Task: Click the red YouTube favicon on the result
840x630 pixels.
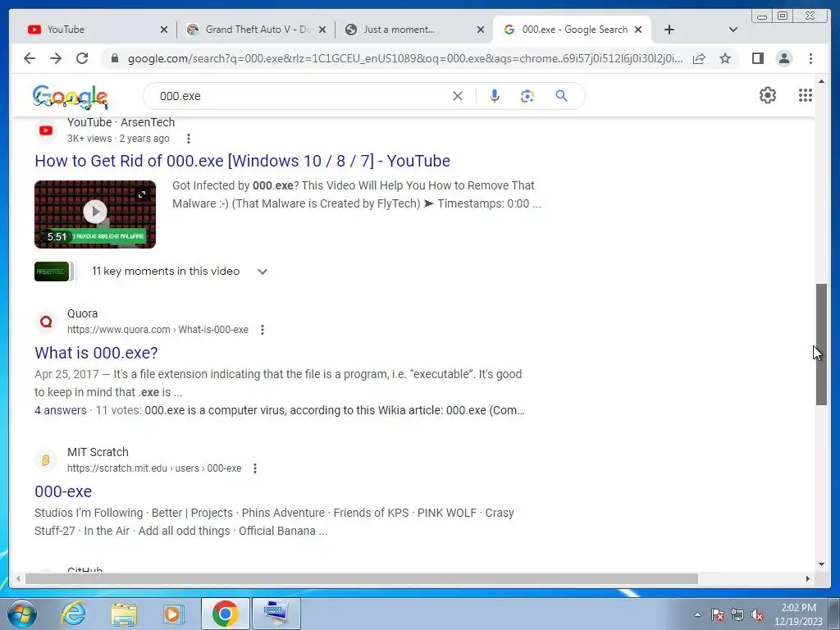Action: [x=46, y=130]
